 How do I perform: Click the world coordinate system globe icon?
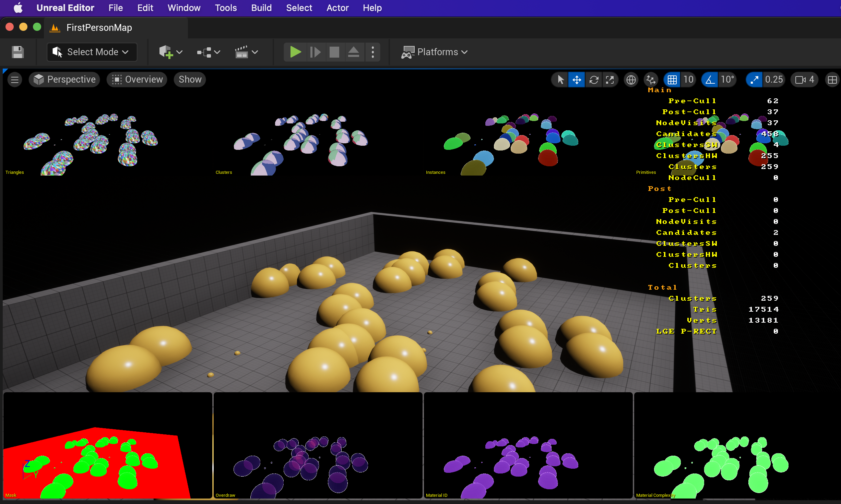631,80
